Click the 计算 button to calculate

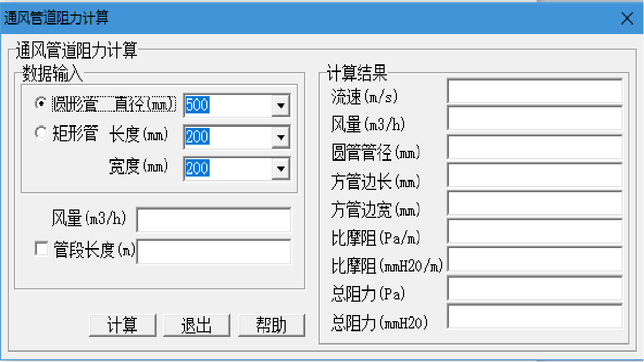click(x=122, y=325)
